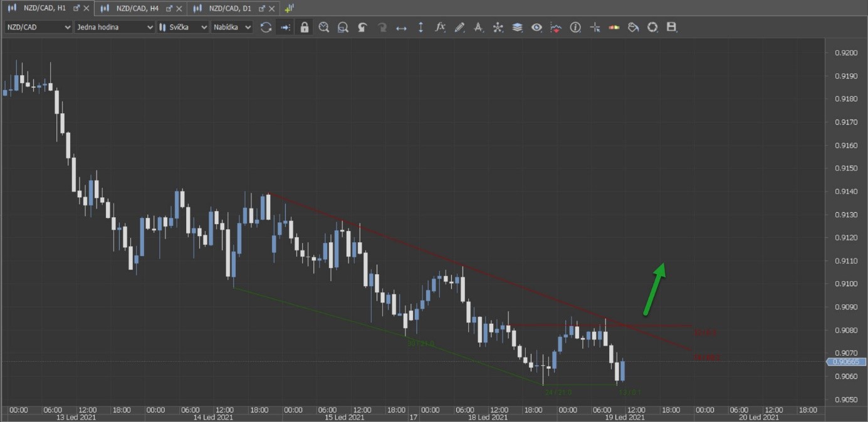Screen dimensions: 868x422
Task: Click the vertical double-arrow scale icon
Action: [x=421, y=28]
